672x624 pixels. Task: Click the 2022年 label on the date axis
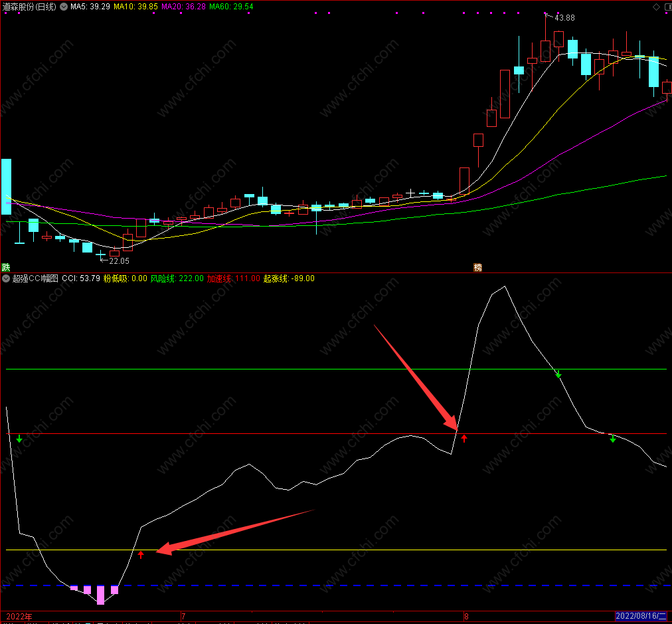click(19, 616)
